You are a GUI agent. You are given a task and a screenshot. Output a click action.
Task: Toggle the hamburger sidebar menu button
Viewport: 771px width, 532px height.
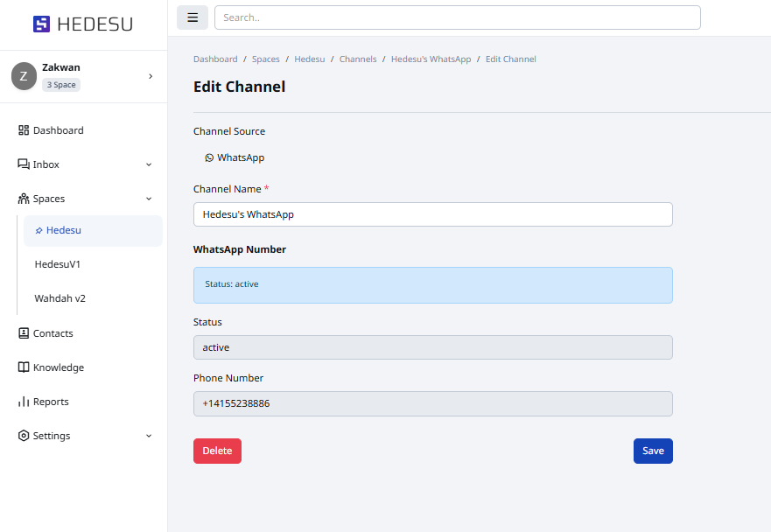[193, 17]
